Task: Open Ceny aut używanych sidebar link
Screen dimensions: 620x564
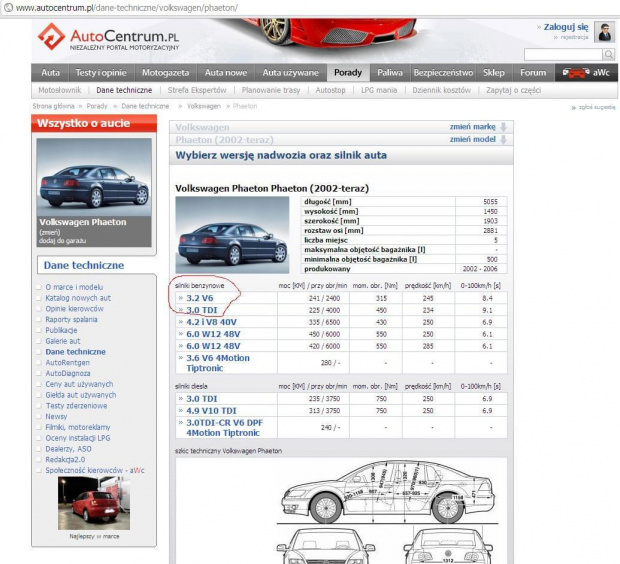Action: click(79, 384)
